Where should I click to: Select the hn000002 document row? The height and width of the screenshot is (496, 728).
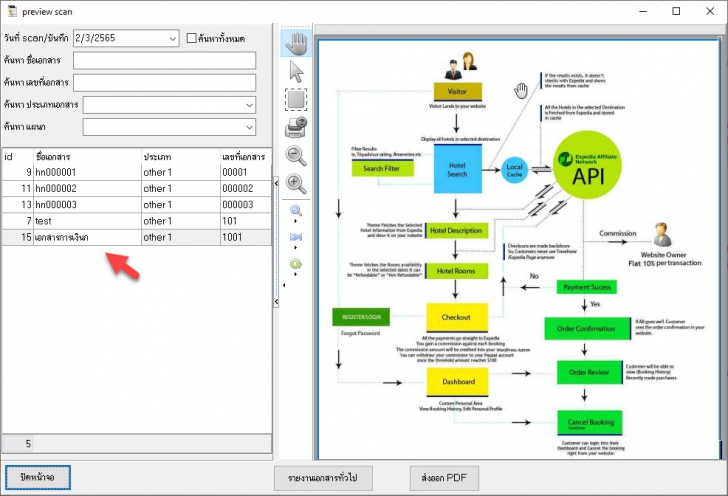pos(136,189)
